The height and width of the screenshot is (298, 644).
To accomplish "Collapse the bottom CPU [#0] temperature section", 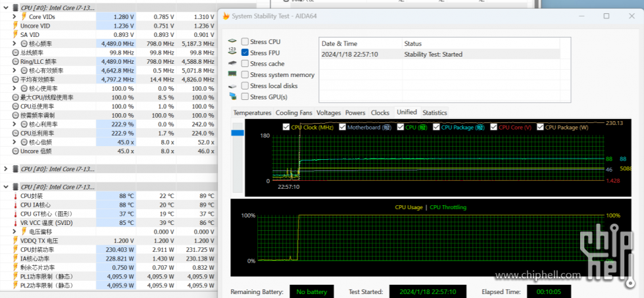I will 6,187.
